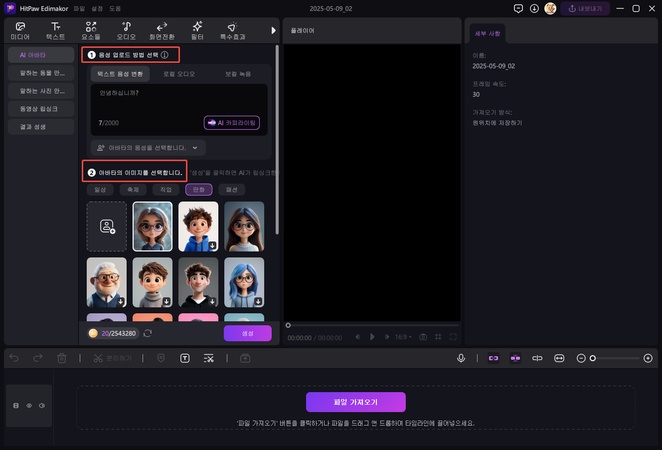Choose the boy in blue hoodie avatar

[198, 226]
